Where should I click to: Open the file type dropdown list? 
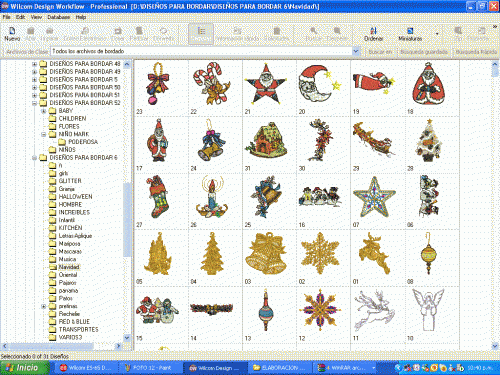click(356, 51)
